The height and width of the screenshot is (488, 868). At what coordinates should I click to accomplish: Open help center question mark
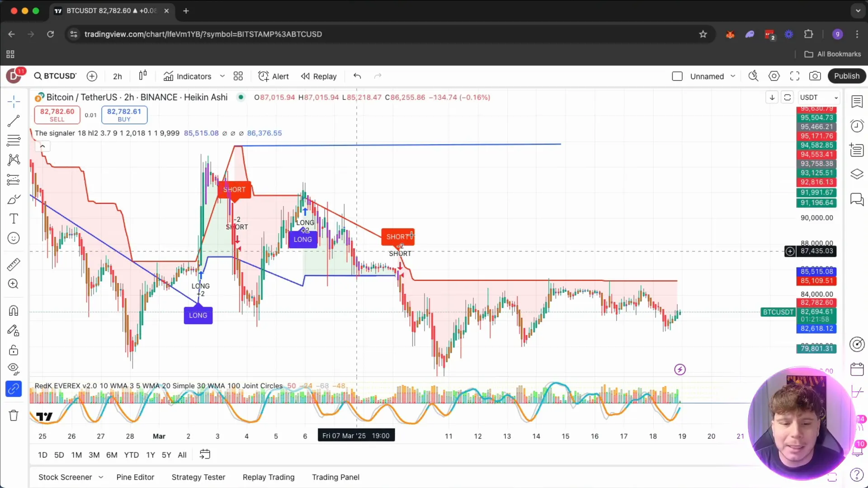(857, 474)
